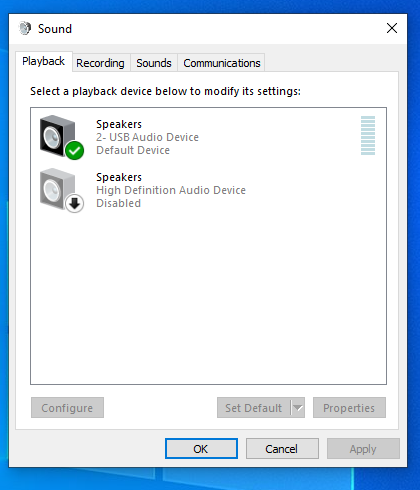Open the Sounds tab

point(154,63)
